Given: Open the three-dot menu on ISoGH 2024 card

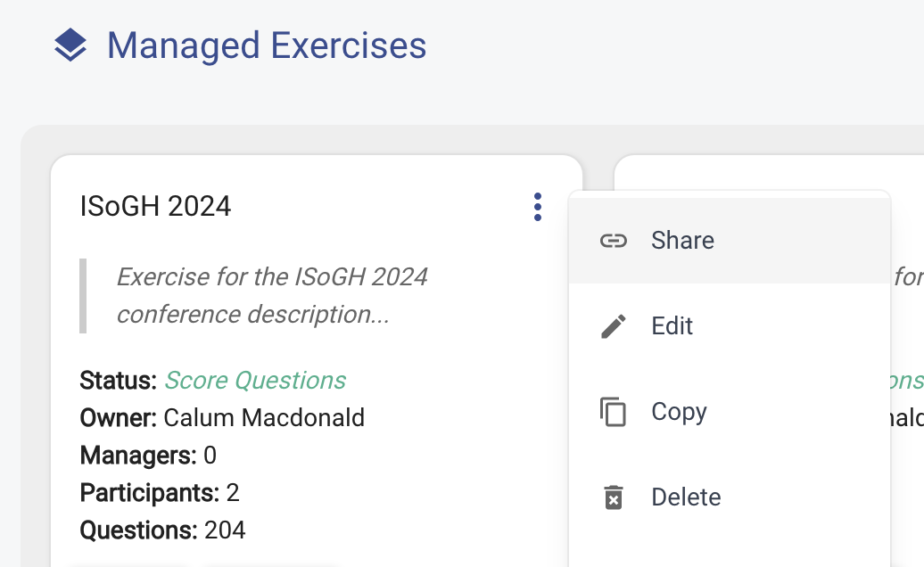Looking at the screenshot, I should pos(538,207).
